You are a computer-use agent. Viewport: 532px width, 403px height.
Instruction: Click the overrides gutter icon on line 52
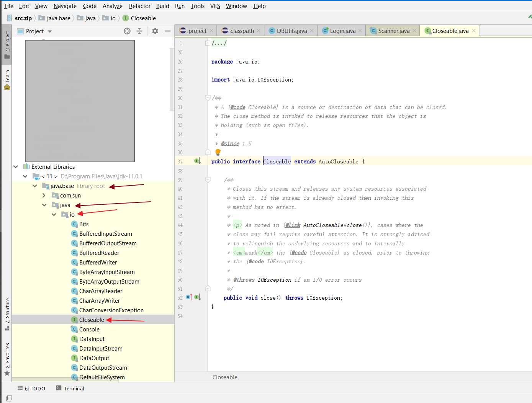tap(189, 297)
